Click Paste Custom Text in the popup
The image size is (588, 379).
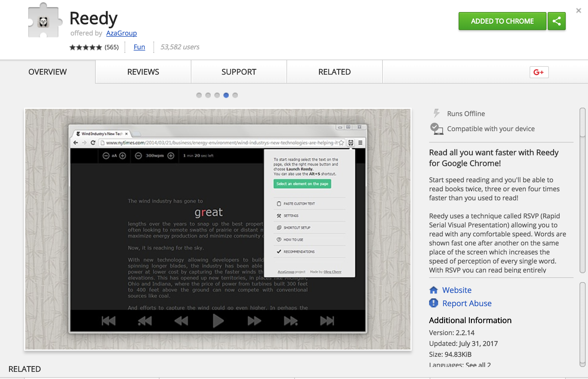coord(310,204)
